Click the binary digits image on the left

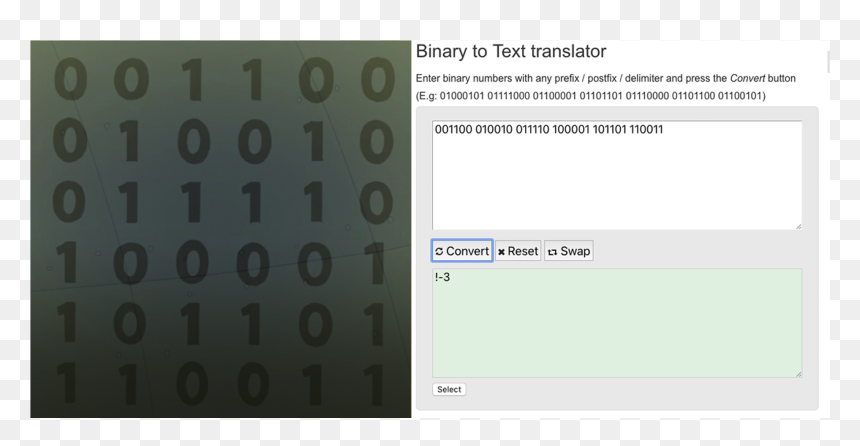[x=220, y=229]
